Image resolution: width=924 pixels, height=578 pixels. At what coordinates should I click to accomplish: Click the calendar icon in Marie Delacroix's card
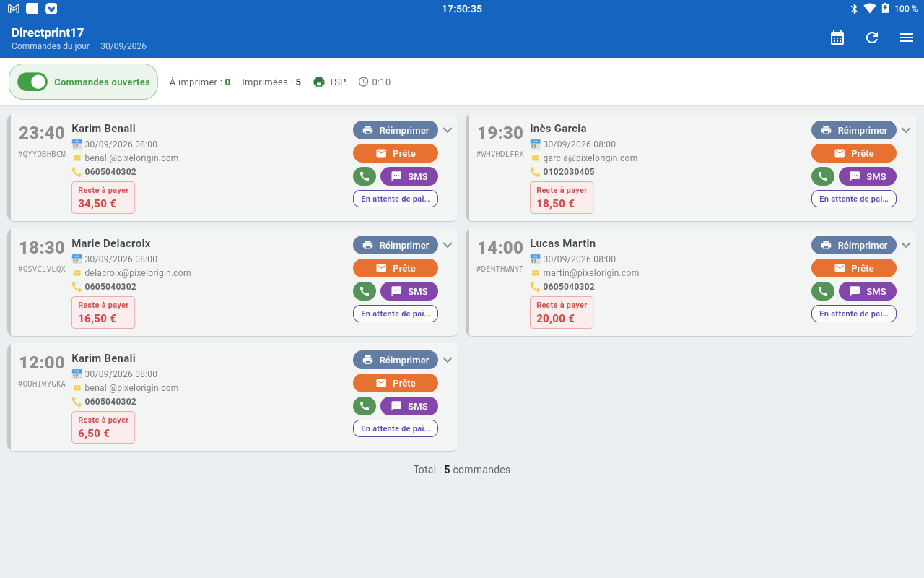point(77,259)
